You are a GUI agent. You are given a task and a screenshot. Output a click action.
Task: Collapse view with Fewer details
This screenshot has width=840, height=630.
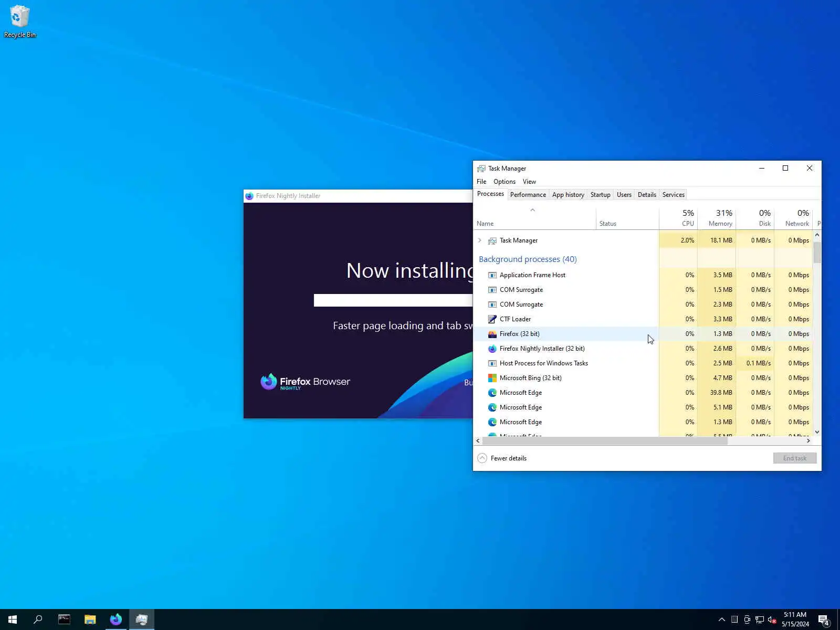click(502, 458)
